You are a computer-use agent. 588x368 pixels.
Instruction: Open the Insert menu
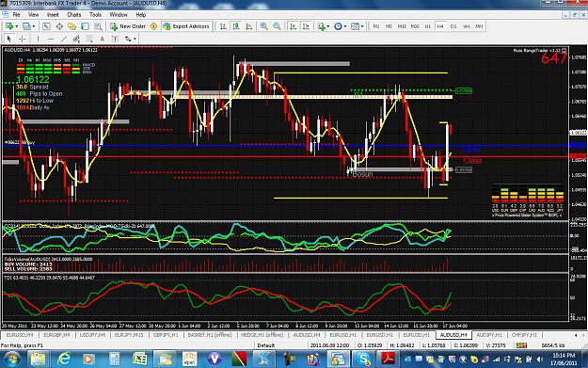pyautogui.click(x=53, y=15)
